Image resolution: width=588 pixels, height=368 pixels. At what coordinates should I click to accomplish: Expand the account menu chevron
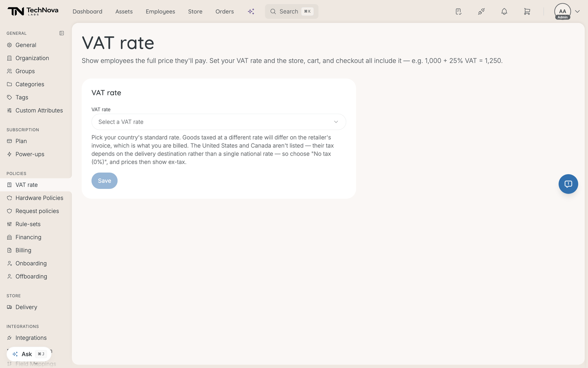point(577,11)
